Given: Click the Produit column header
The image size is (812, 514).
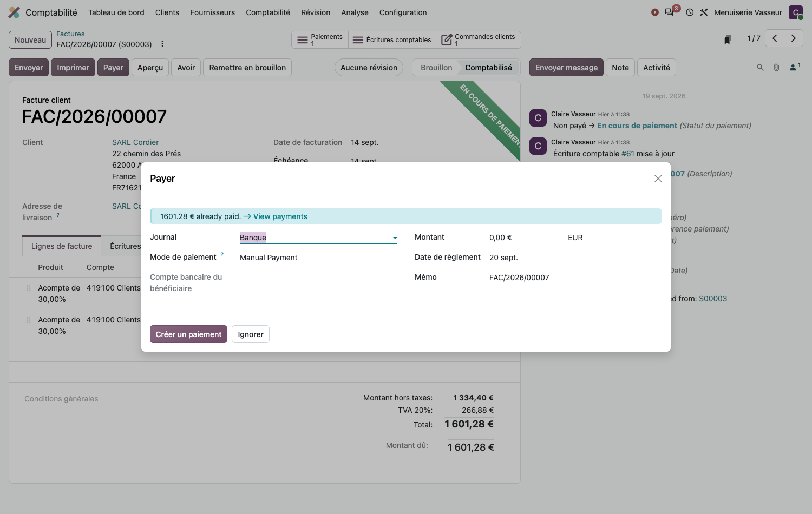Looking at the screenshot, I should (50, 267).
